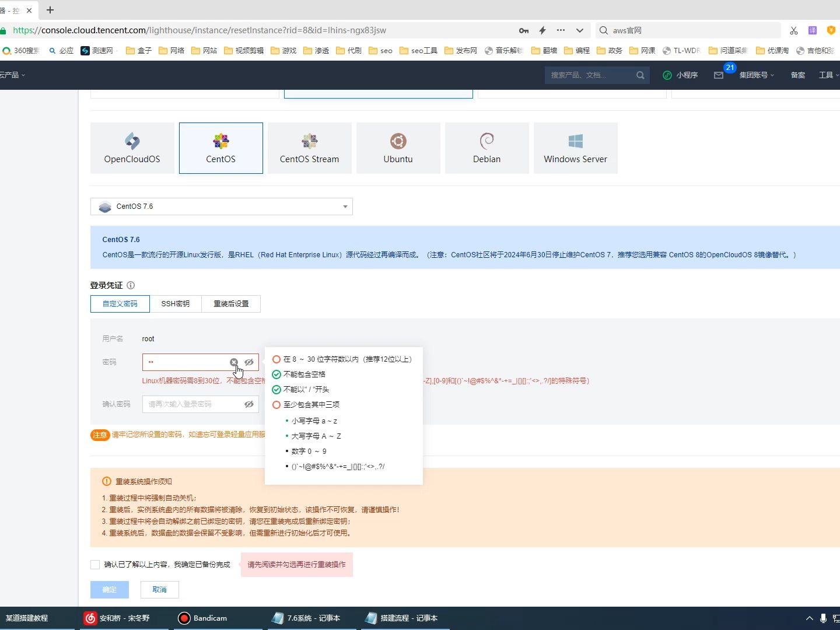Open the 视频剪辑 bookmark folder
840x630 pixels.
pyautogui.click(x=244, y=51)
